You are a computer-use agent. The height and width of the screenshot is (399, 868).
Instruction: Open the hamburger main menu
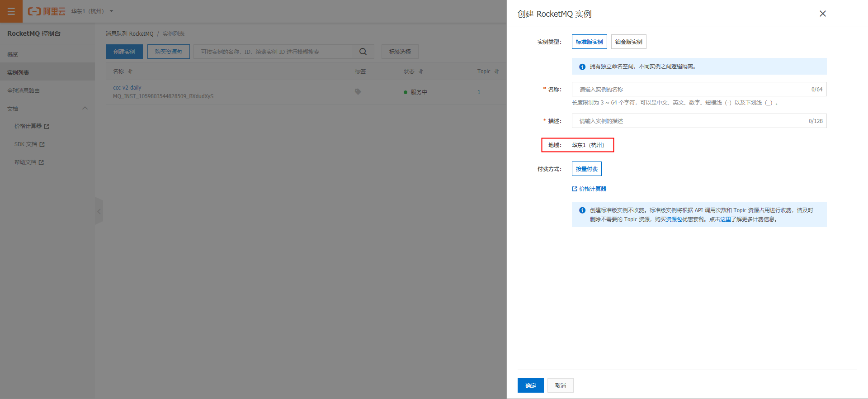tap(11, 11)
